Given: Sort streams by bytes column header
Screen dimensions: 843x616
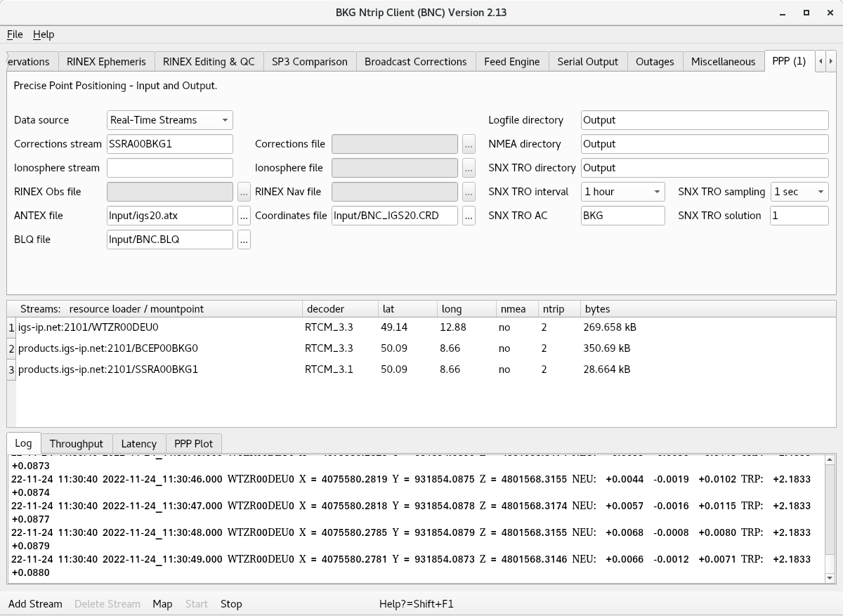Looking at the screenshot, I should coord(597,309).
